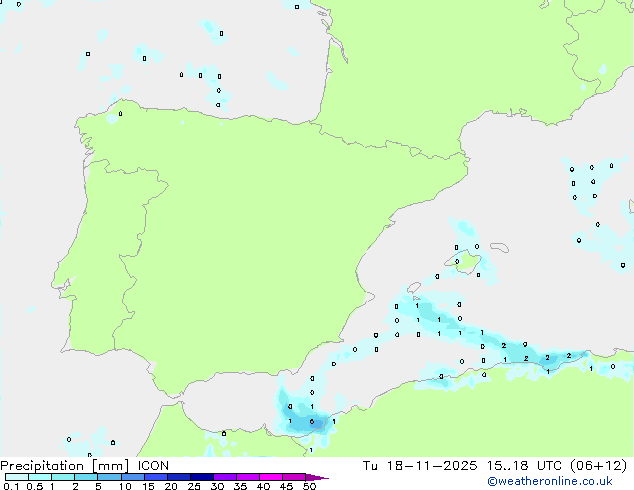
Task: Click the legend swatch between 5 and 10
Action: coord(109,477)
